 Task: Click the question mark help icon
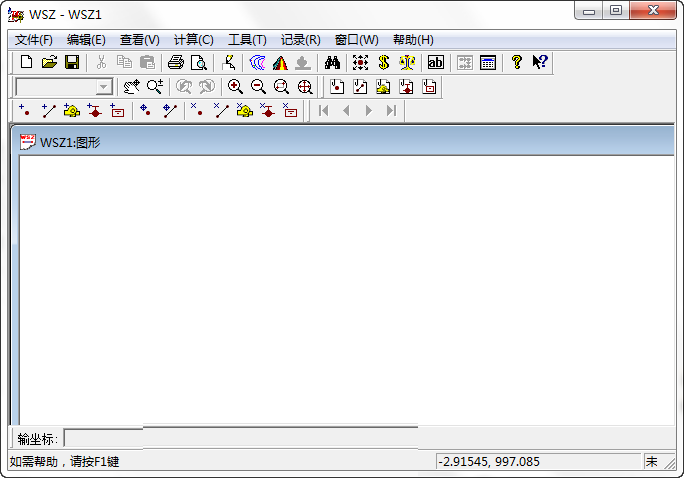tap(516, 62)
